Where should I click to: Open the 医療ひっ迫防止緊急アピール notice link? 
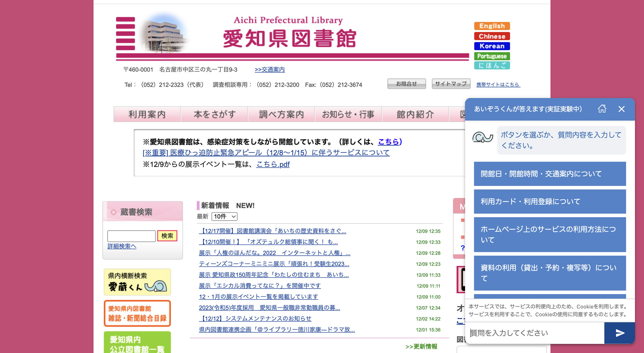coord(266,153)
